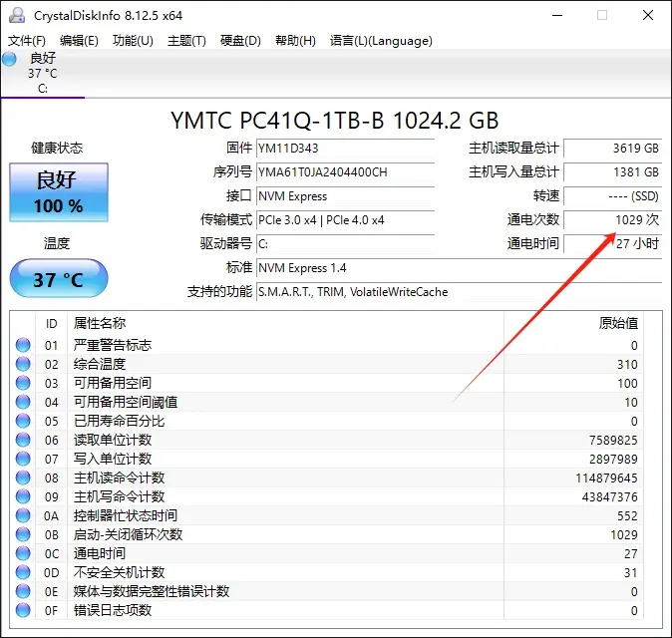This screenshot has height=638, width=672.
Task: Click status orb for row 07 写入单位计数
Action: [x=23, y=459]
